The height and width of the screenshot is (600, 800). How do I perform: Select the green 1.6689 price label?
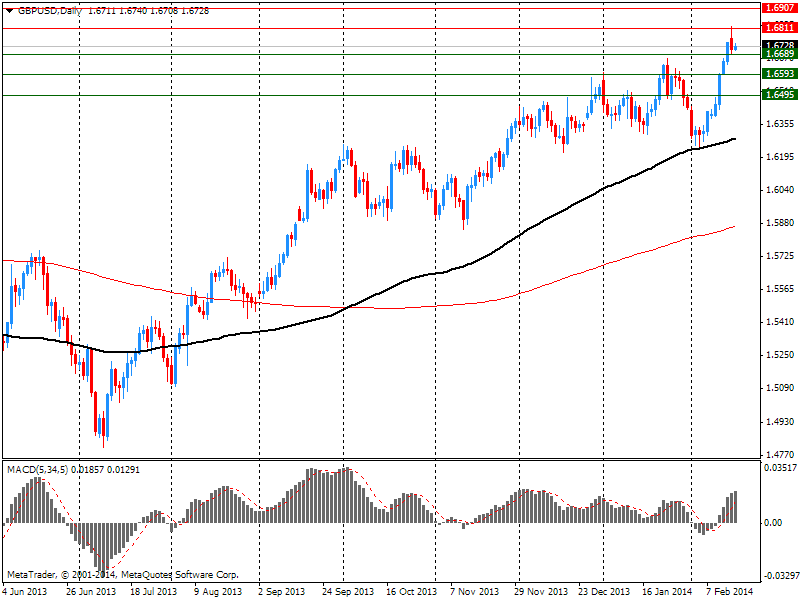[778, 54]
